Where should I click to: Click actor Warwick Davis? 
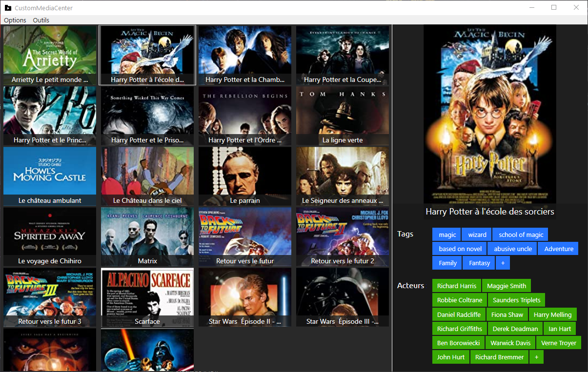coord(510,343)
